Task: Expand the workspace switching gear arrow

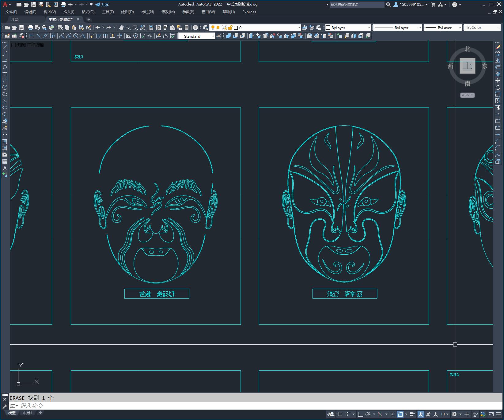Action: coord(460,414)
